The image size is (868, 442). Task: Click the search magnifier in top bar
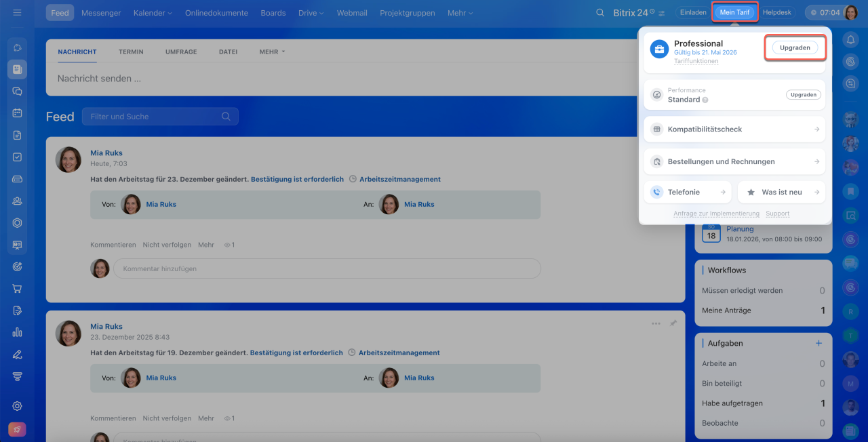click(600, 13)
